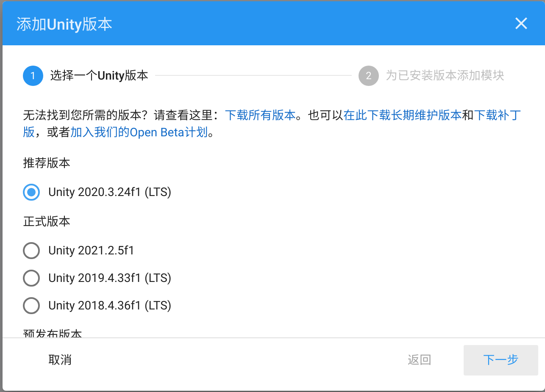Click the 取消 button to cancel
Viewport: 545px width, 392px height.
click(60, 360)
